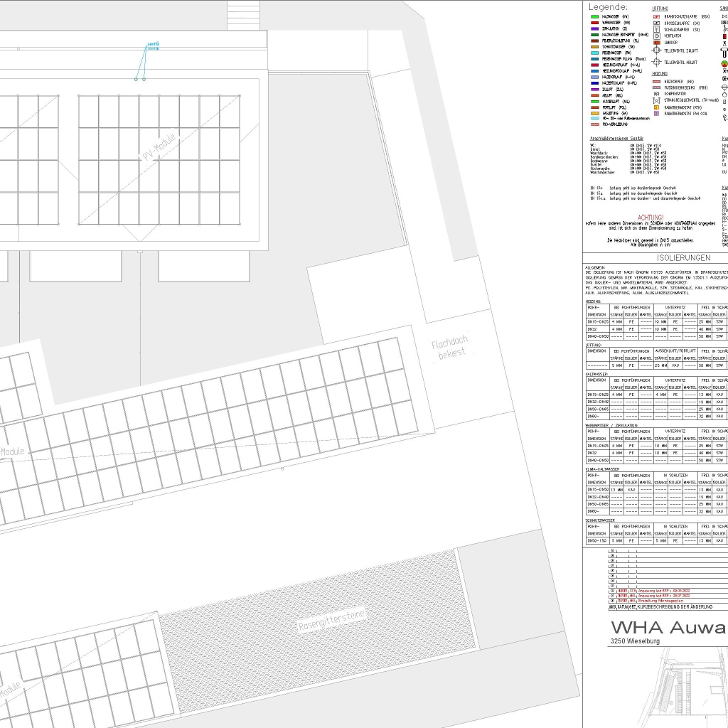This screenshot has width=728, height=728.
Task: Click the "3250 Wieselburg" address text
Action: pos(635,641)
